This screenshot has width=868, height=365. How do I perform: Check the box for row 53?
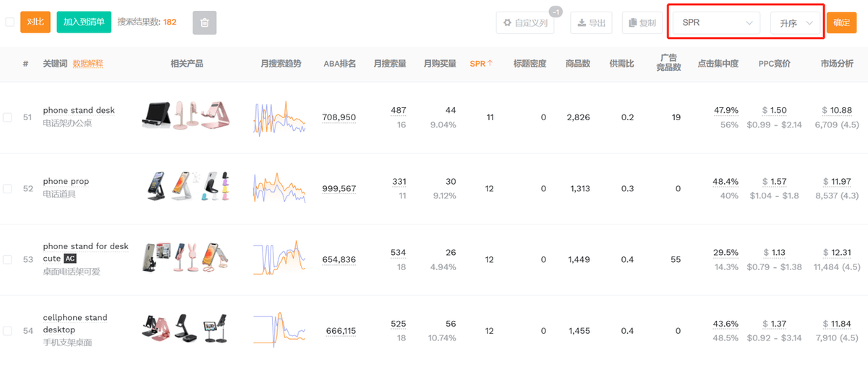[x=7, y=259]
